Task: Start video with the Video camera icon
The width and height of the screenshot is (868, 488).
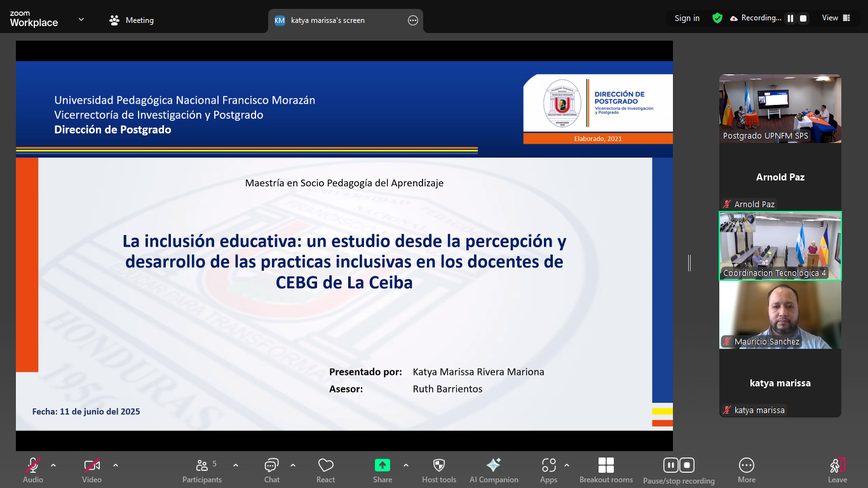Action: 92,465
